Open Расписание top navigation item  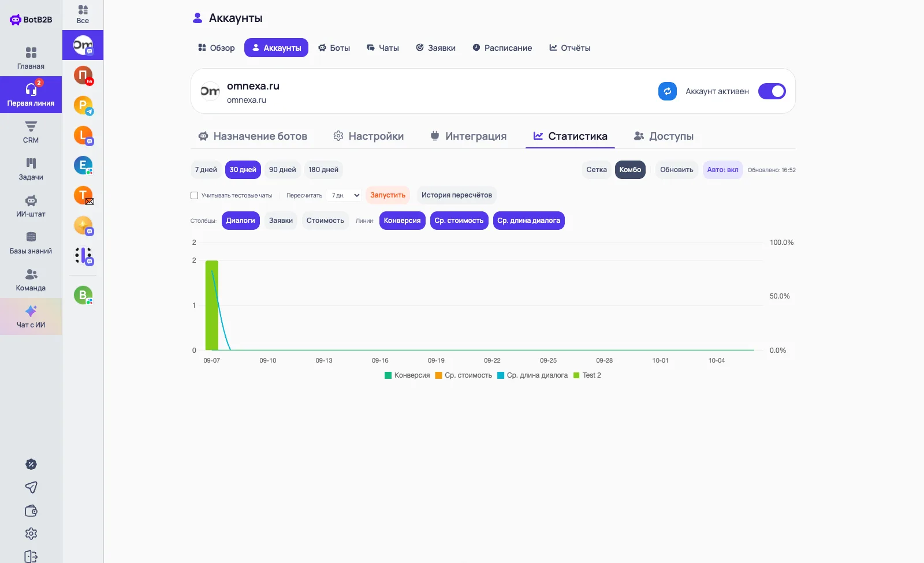click(x=502, y=48)
